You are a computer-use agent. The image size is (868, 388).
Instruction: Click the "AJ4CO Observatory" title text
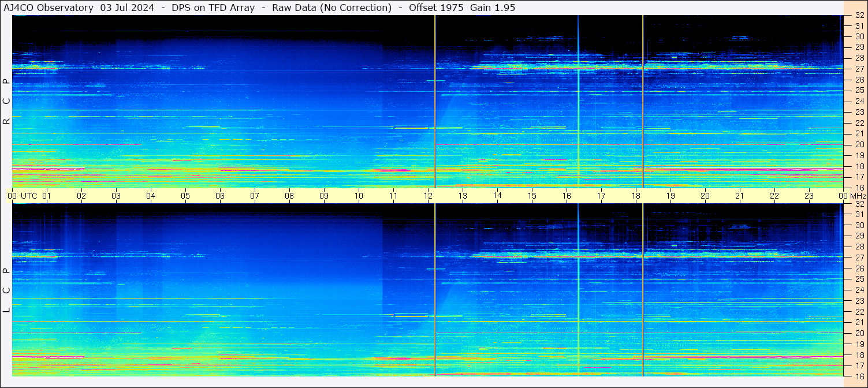click(49, 8)
